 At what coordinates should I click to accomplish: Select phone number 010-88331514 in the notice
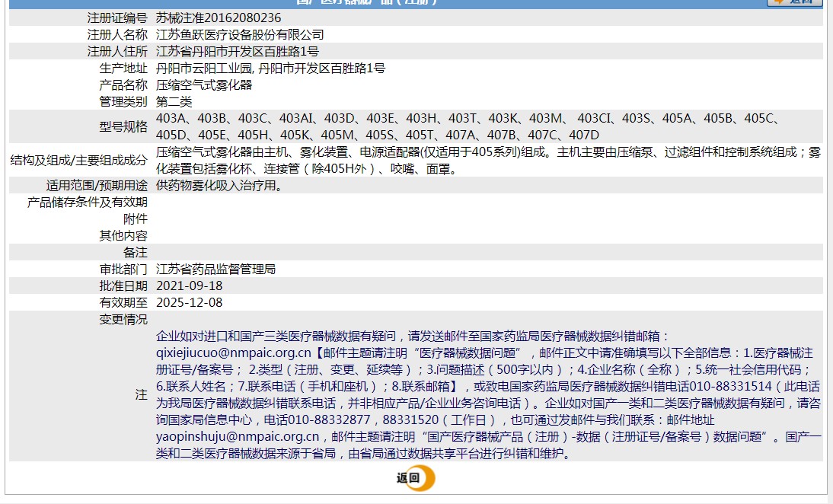[729, 386]
